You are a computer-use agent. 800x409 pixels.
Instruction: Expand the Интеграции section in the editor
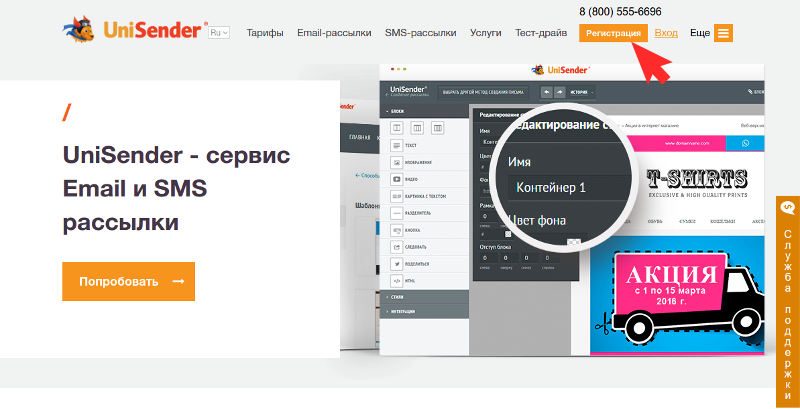pos(424,311)
